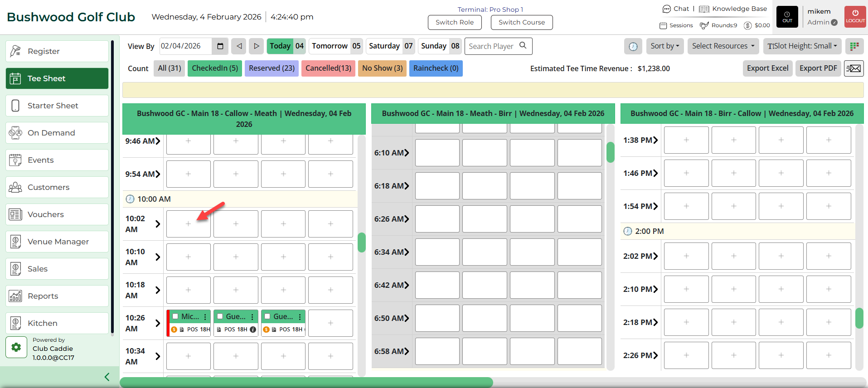The image size is (868, 388).
Task: Click the Export Excel button
Action: 767,68
